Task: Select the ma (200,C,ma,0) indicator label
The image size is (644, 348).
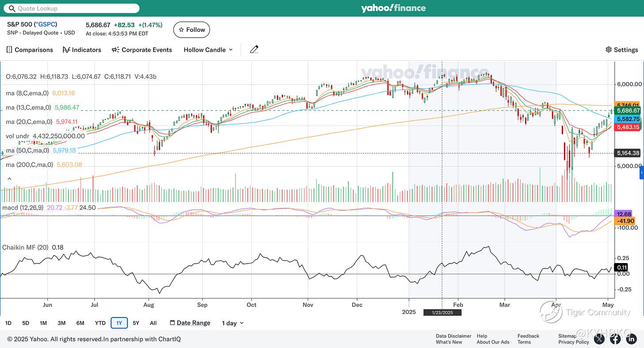Action: [x=30, y=164]
